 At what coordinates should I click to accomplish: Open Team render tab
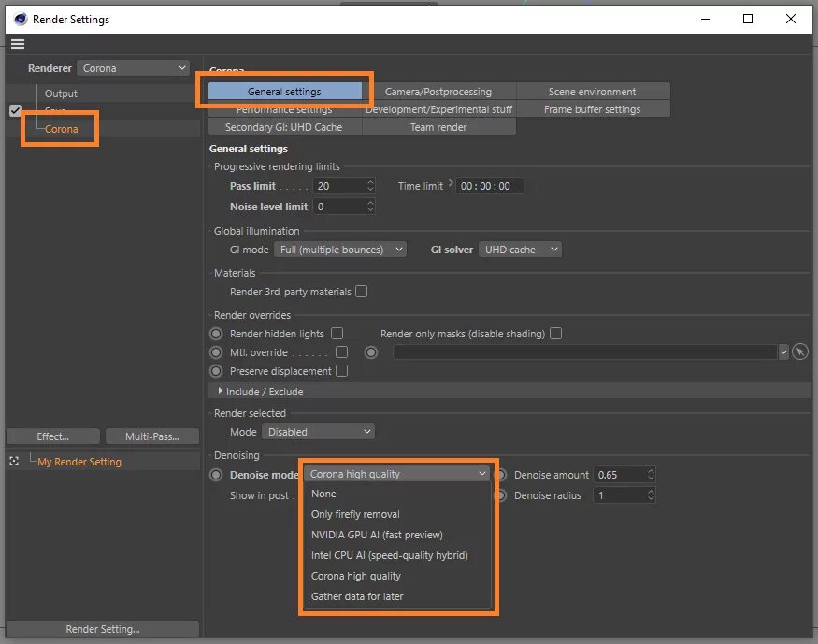(x=438, y=127)
